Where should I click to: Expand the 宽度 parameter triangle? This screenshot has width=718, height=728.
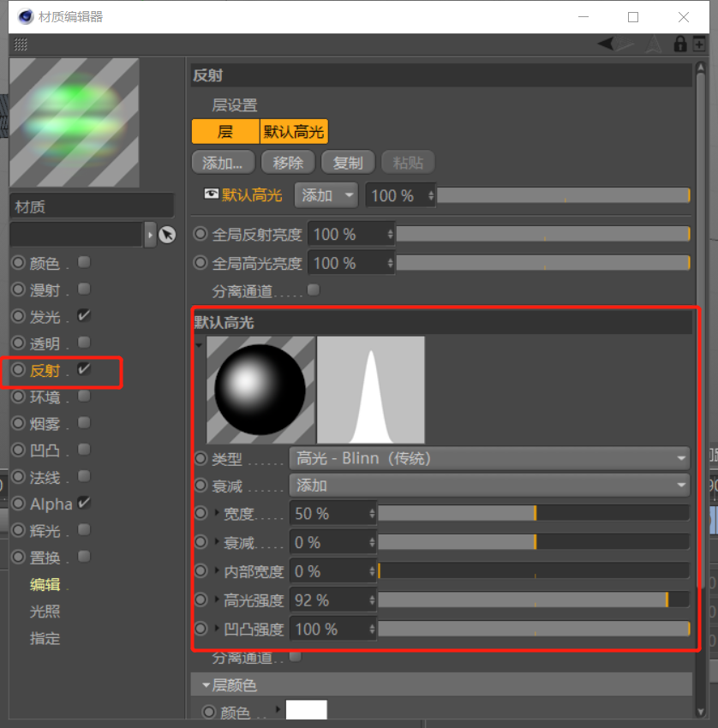click(x=217, y=513)
